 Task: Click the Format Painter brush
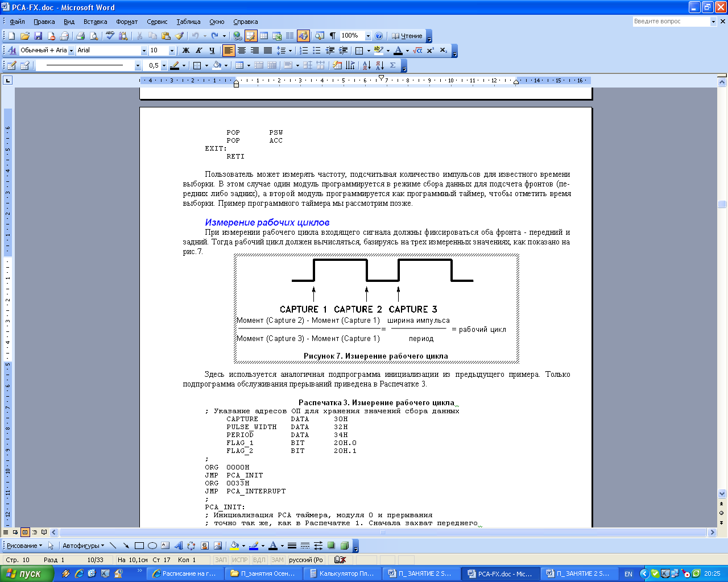point(179,36)
